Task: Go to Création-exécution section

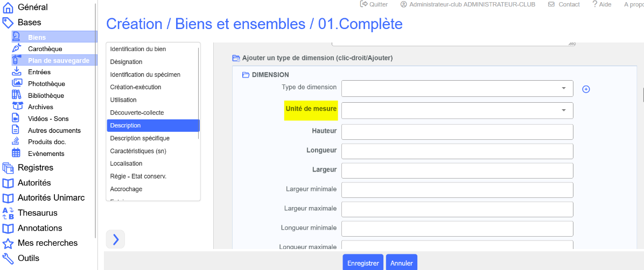Action: [x=135, y=87]
